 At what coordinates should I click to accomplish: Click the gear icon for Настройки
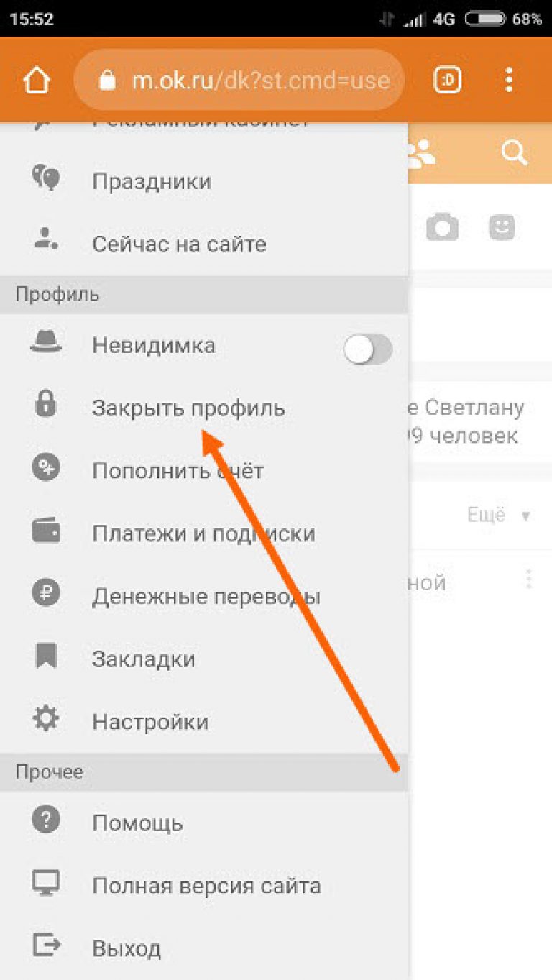point(46,720)
